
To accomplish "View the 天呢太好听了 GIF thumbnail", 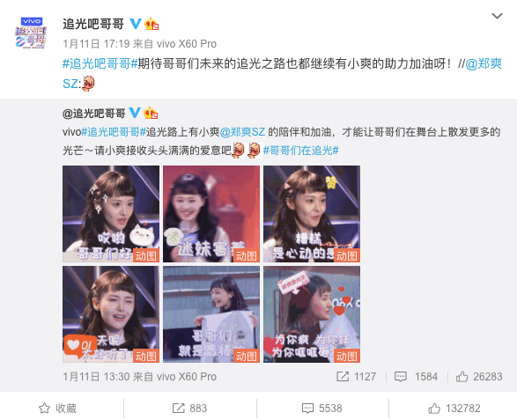I will pos(111,314).
